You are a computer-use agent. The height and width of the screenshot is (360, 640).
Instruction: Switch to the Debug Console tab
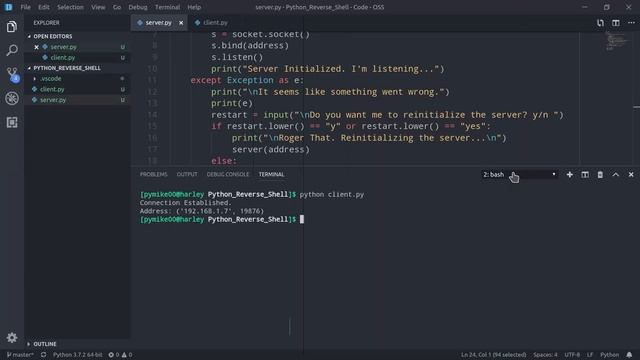[228, 174]
